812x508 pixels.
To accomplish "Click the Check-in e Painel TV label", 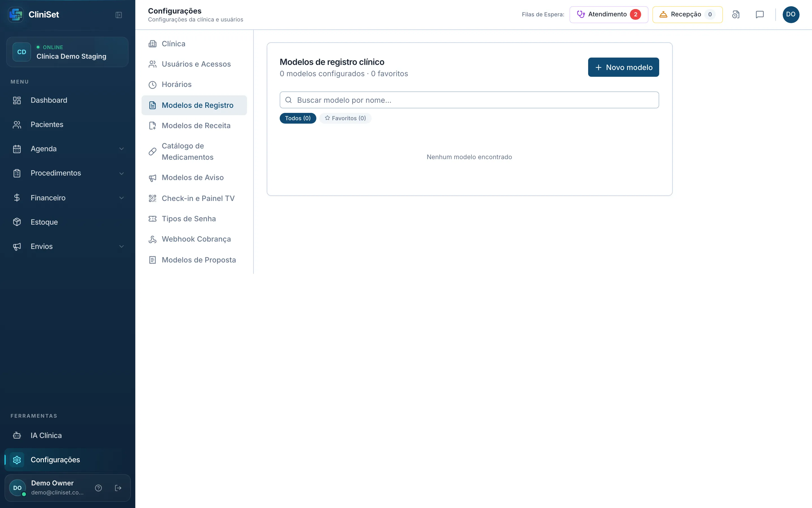I will click(x=198, y=199).
